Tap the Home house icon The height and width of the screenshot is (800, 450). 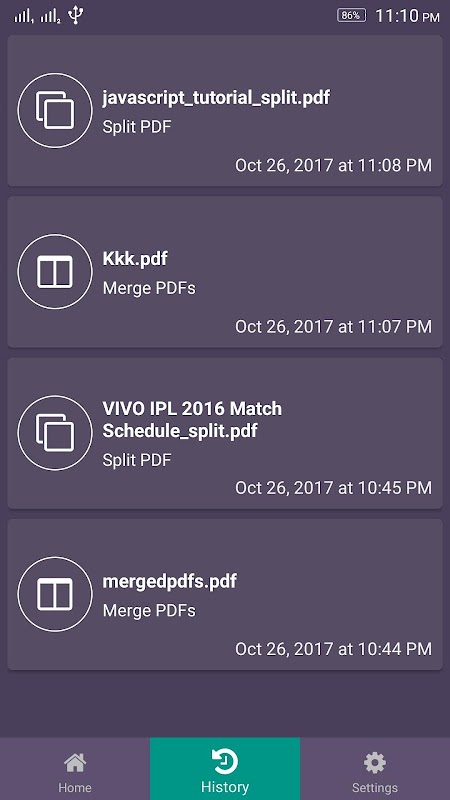75,763
